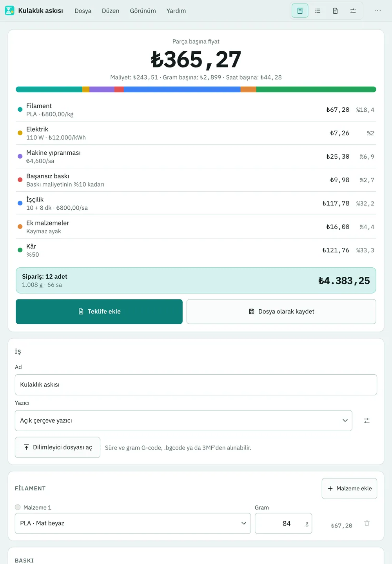This screenshot has height=564, width=392.
Task: Click the Sipariş: 12 adet label
Action: click(45, 277)
